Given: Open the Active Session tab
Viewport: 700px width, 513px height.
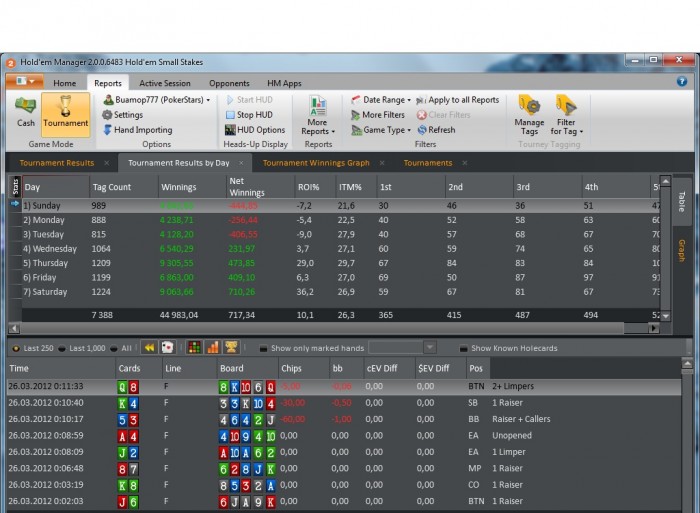Looking at the screenshot, I should [165, 83].
